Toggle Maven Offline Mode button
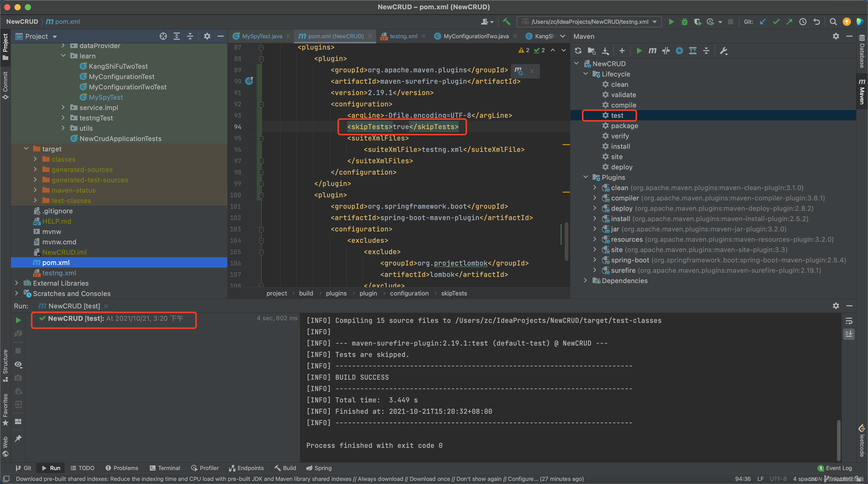 tap(666, 51)
